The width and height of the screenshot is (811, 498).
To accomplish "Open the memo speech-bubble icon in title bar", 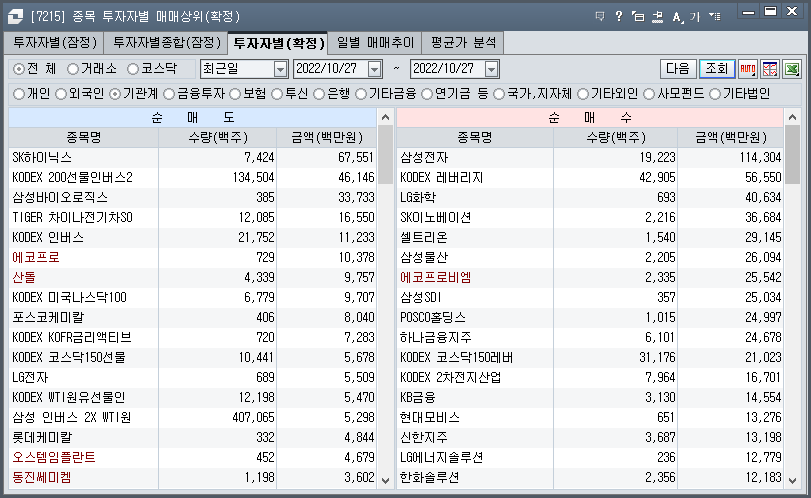I will pyautogui.click(x=600, y=17).
